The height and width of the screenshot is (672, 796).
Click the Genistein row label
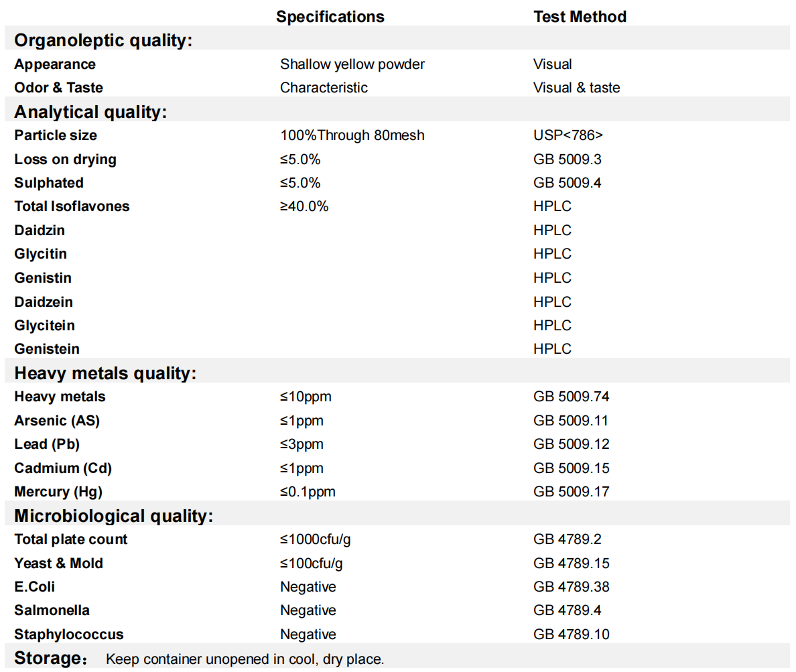[x=47, y=349]
